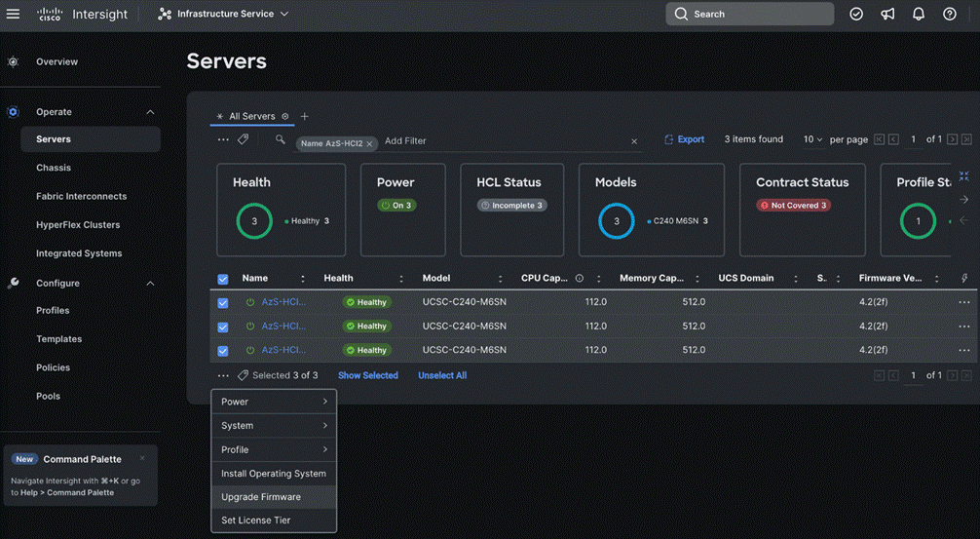Expand the Power submenu
This screenshot has width=980, height=539.
point(274,403)
